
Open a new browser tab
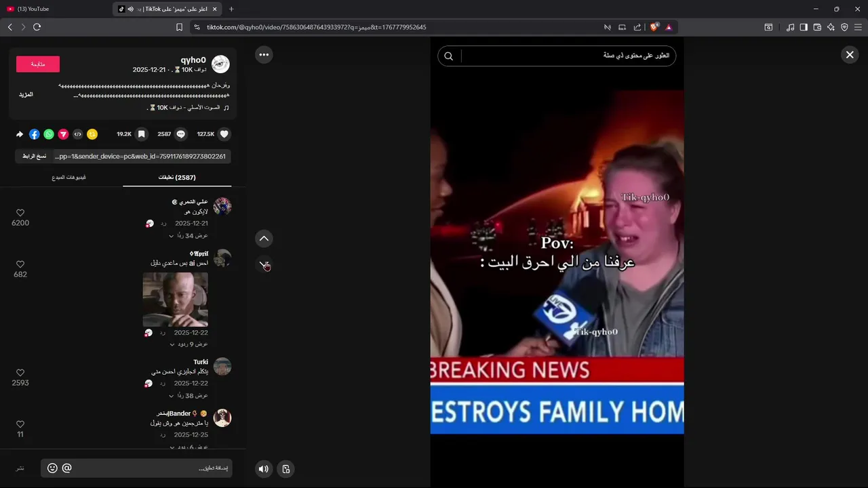coord(231,9)
